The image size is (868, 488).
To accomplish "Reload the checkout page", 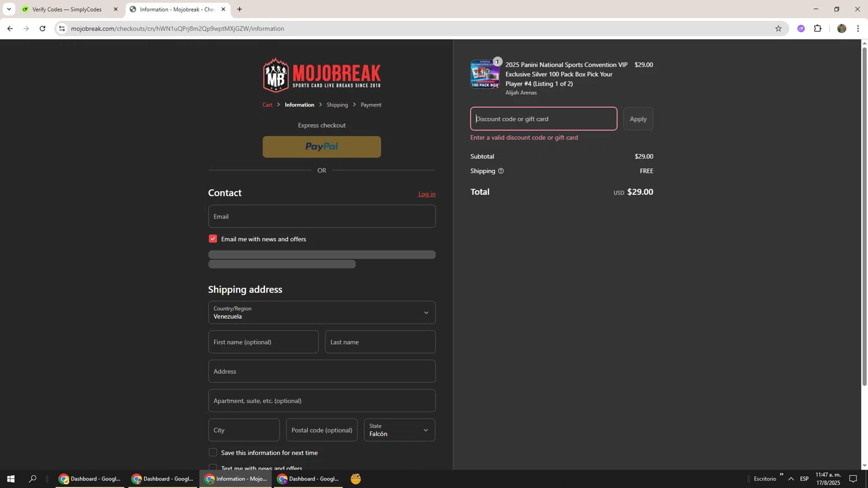I will point(42,28).
